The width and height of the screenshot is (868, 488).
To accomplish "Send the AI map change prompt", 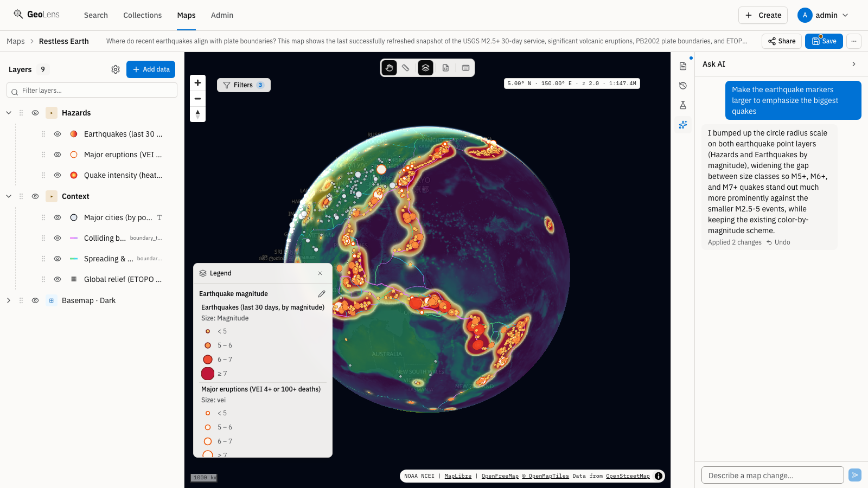I will click(x=855, y=475).
